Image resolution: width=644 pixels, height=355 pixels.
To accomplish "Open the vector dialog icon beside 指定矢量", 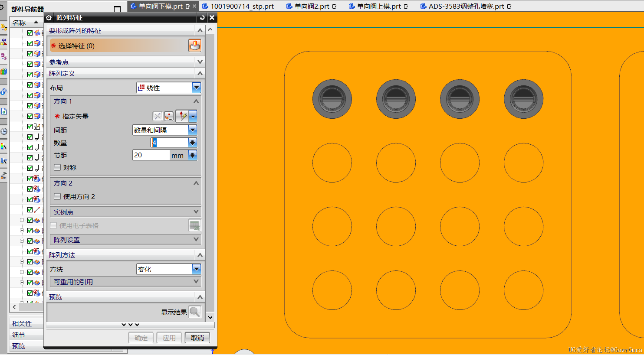I will tap(169, 116).
